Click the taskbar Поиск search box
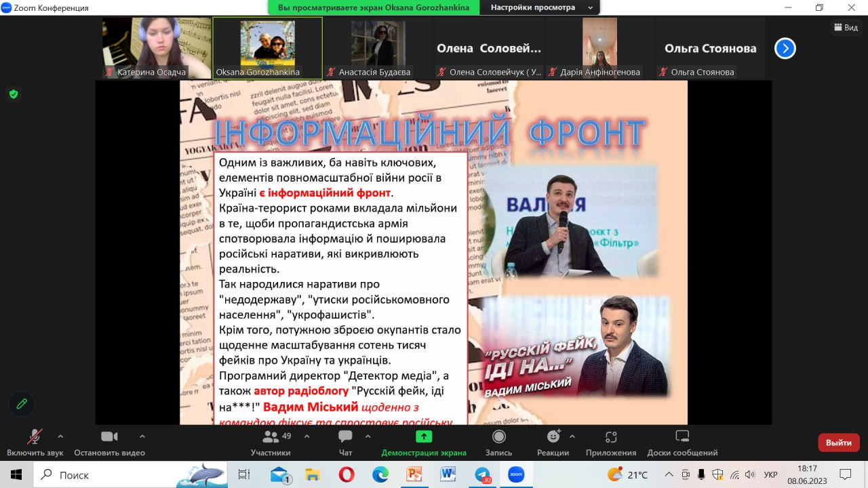This screenshot has height=488, width=868. tap(130, 474)
